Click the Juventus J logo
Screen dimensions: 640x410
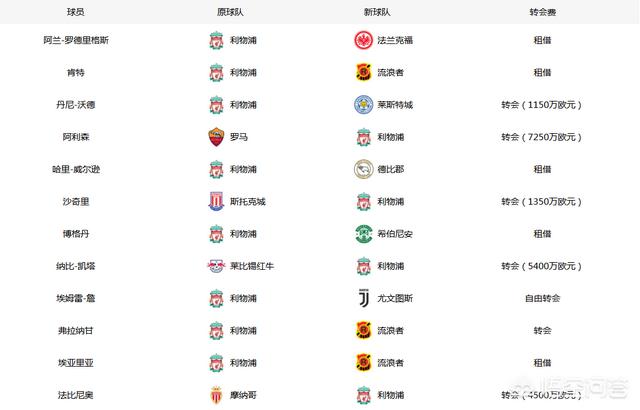363,298
